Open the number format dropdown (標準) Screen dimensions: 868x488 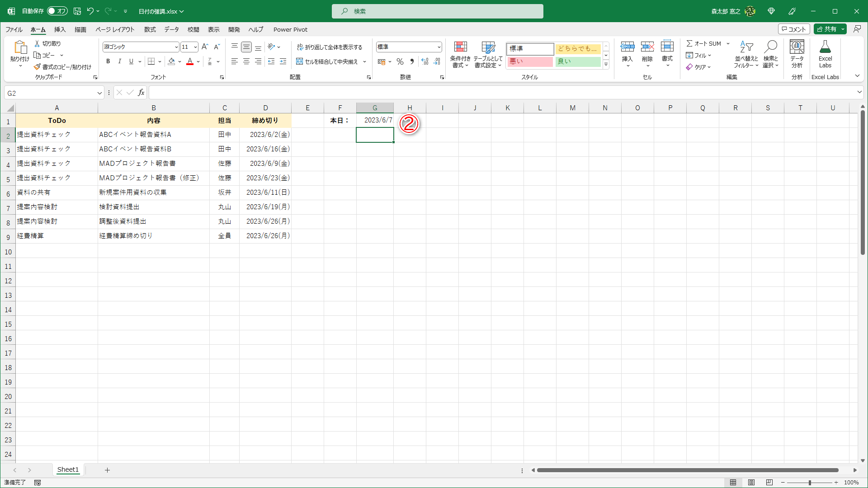point(439,47)
